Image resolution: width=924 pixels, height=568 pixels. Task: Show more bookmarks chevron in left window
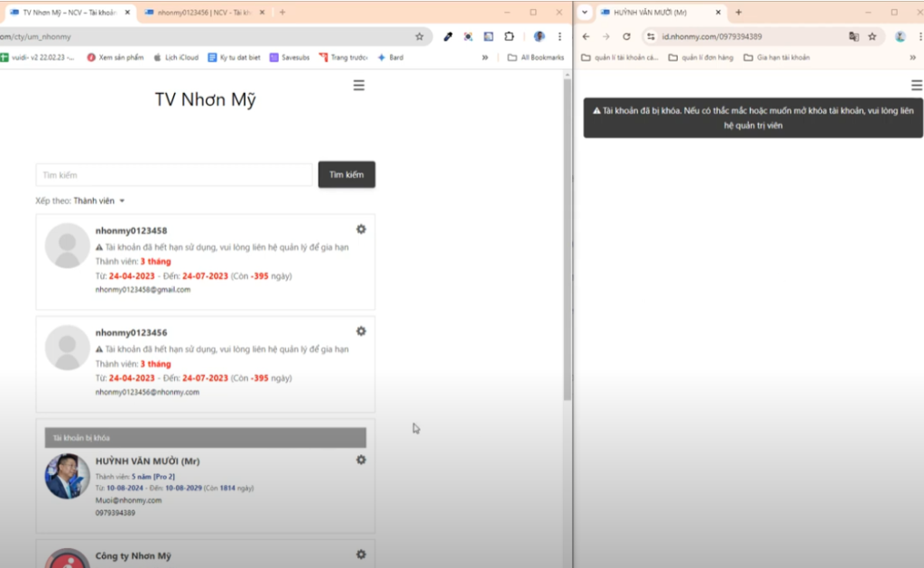(485, 57)
